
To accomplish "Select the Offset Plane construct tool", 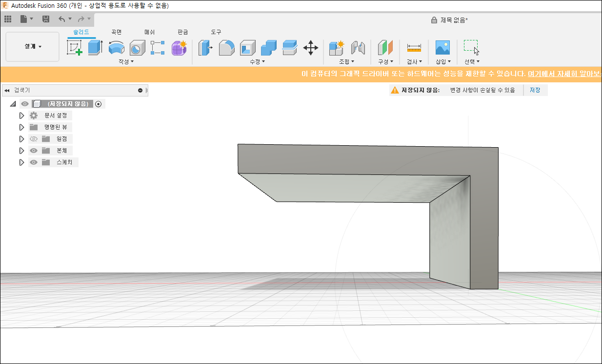I will coord(385,48).
